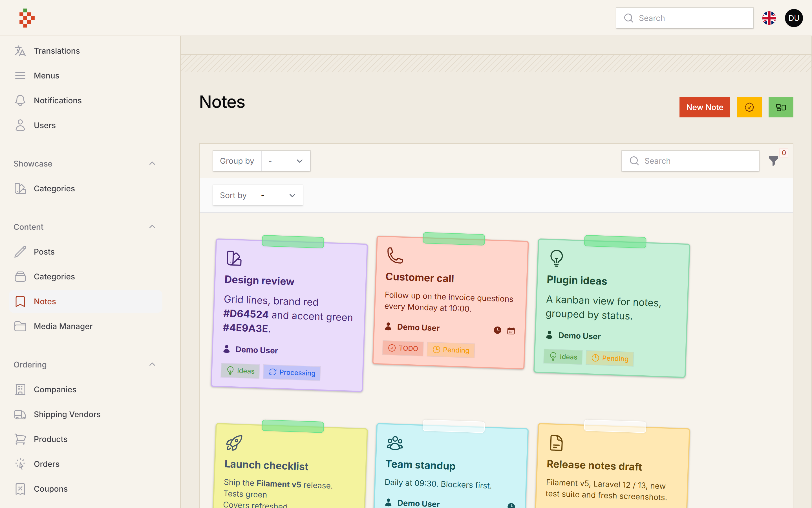Image resolution: width=812 pixels, height=508 pixels.
Task: Click the Notes bookmark icon
Action: pyautogui.click(x=20, y=301)
